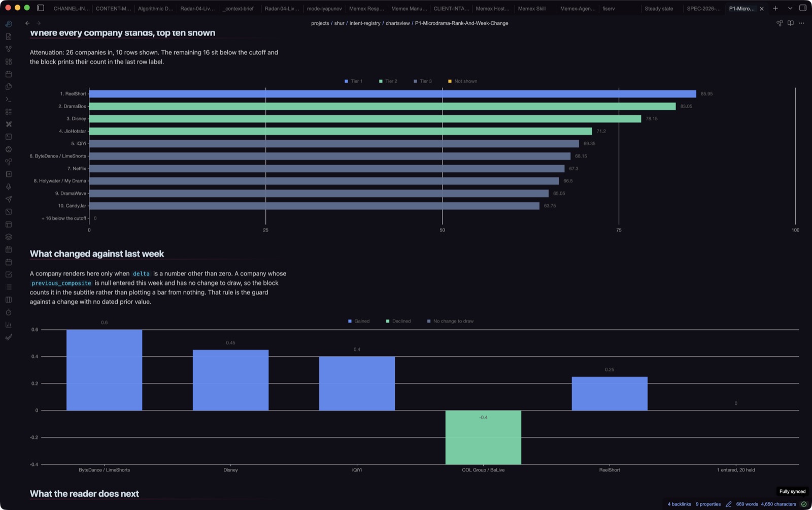
Task: Toggle the Tier 2 legend series
Action: pyautogui.click(x=388, y=81)
